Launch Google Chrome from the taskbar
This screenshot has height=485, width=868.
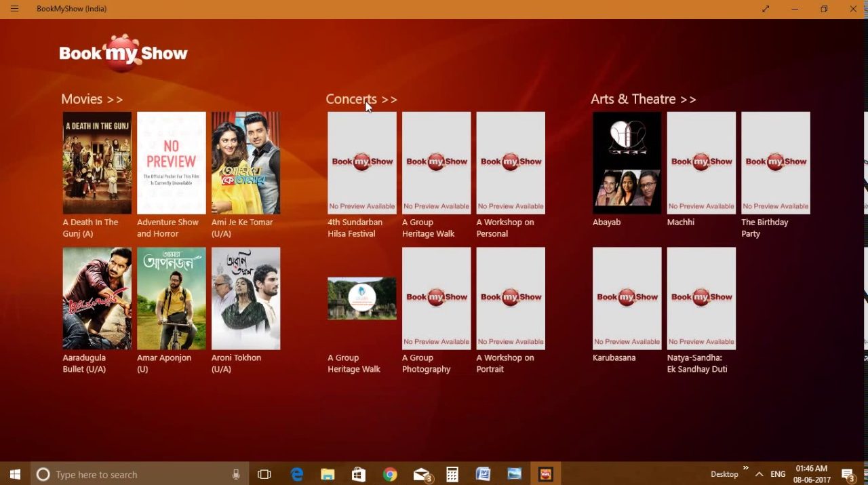(389, 474)
